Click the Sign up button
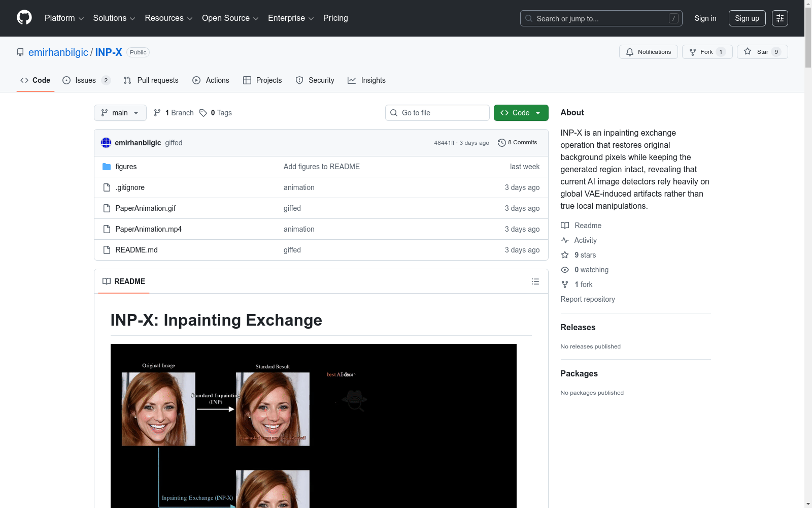Image resolution: width=812 pixels, height=508 pixels. pyautogui.click(x=747, y=18)
